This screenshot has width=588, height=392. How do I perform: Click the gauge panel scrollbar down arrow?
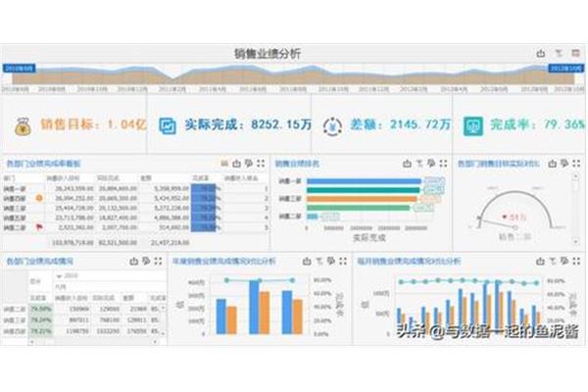(x=575, y=242)
